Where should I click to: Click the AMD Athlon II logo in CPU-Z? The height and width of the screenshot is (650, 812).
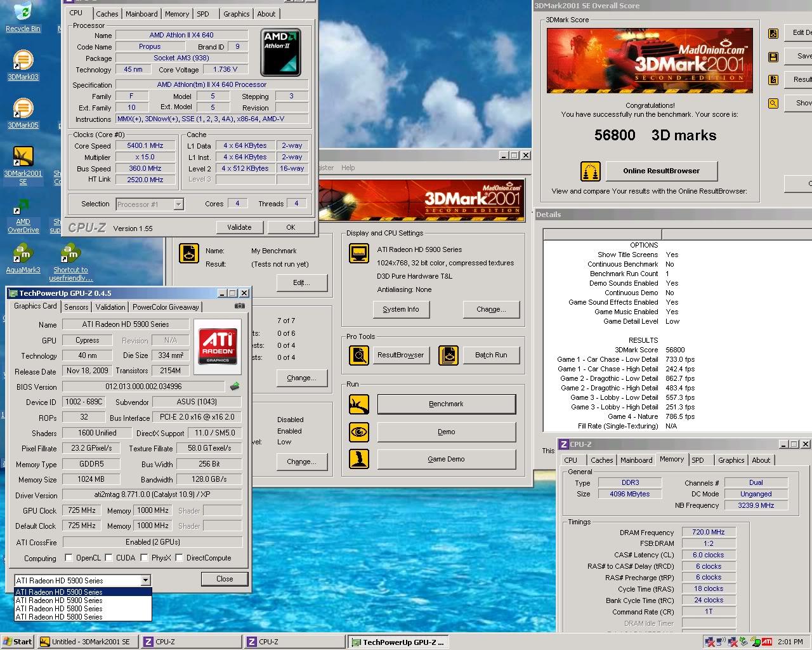[x=280, y=53]
